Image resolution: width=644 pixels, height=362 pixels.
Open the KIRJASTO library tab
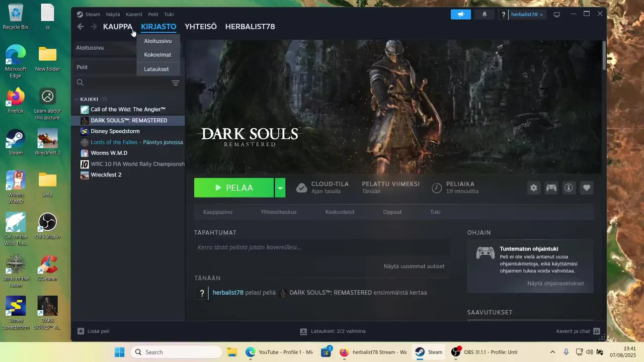(158, 27)
